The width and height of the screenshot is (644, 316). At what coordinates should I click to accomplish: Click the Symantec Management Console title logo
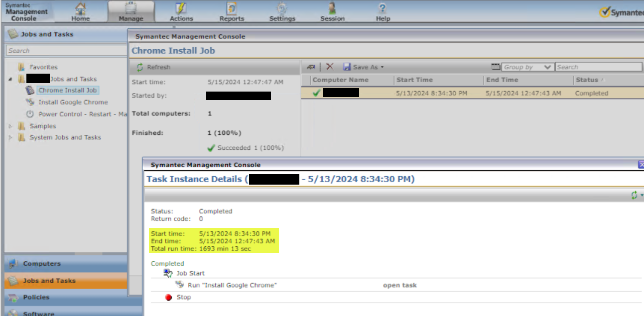26,11
